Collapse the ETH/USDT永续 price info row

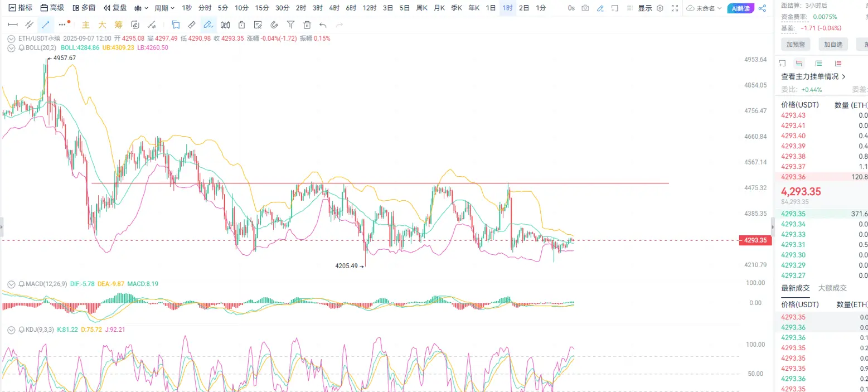[x=12, y=38]
